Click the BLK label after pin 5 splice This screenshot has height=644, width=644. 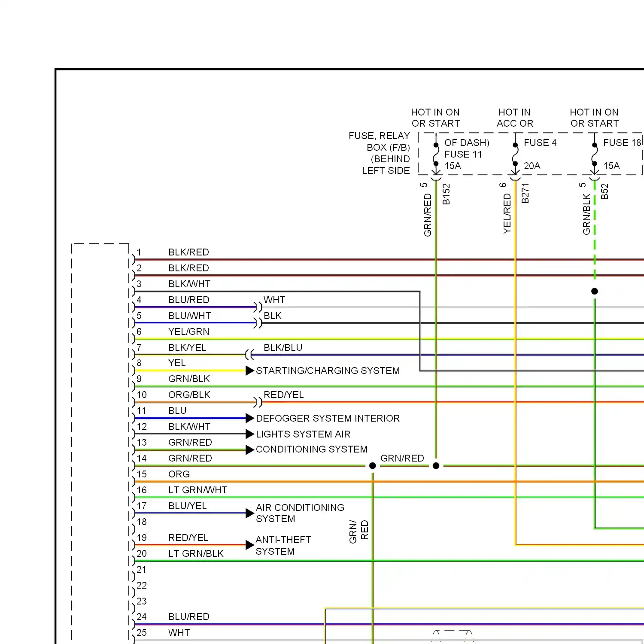[x=273, y=316]
